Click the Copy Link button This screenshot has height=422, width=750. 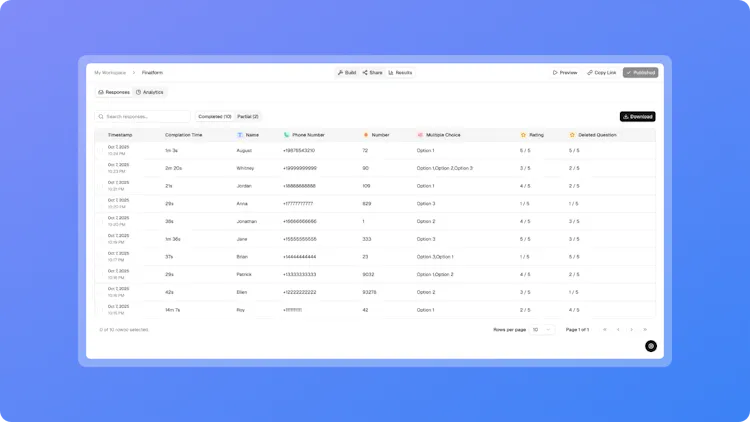tap(602, 73)
